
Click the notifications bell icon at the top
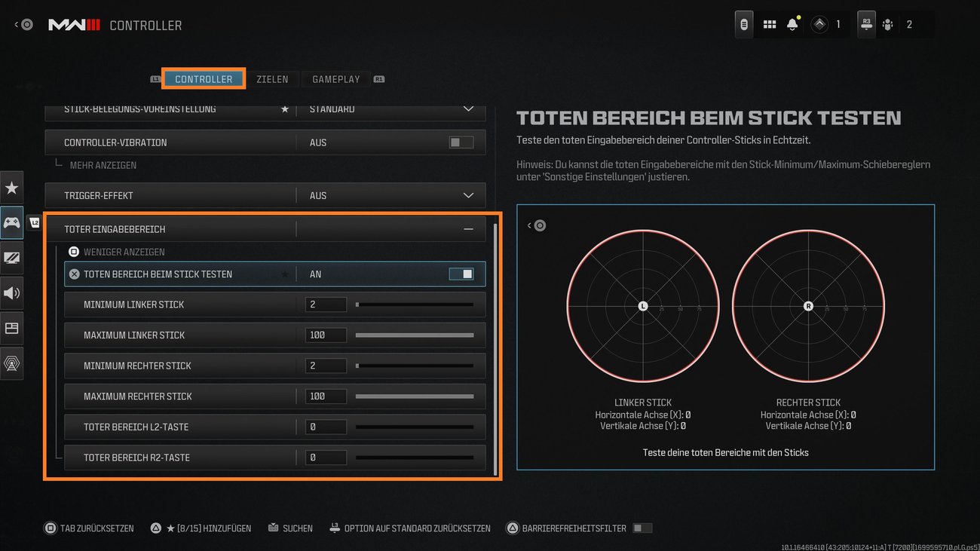tap(792, 23)
